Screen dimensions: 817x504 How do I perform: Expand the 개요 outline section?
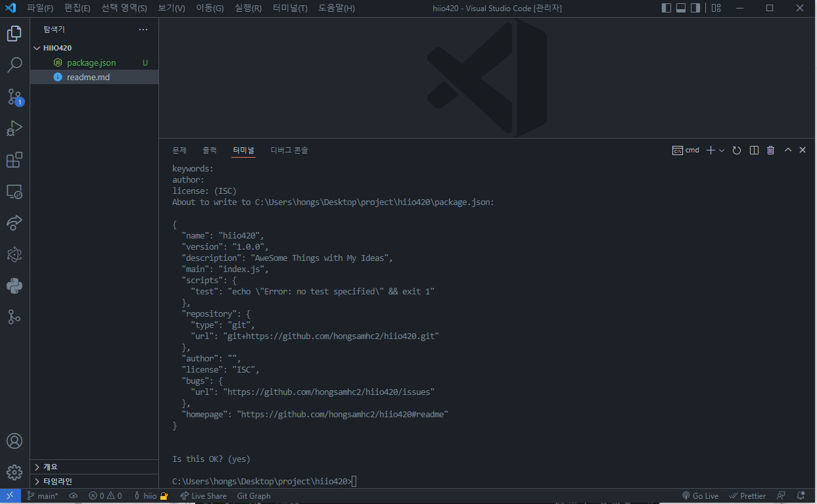tap(94, 467)
